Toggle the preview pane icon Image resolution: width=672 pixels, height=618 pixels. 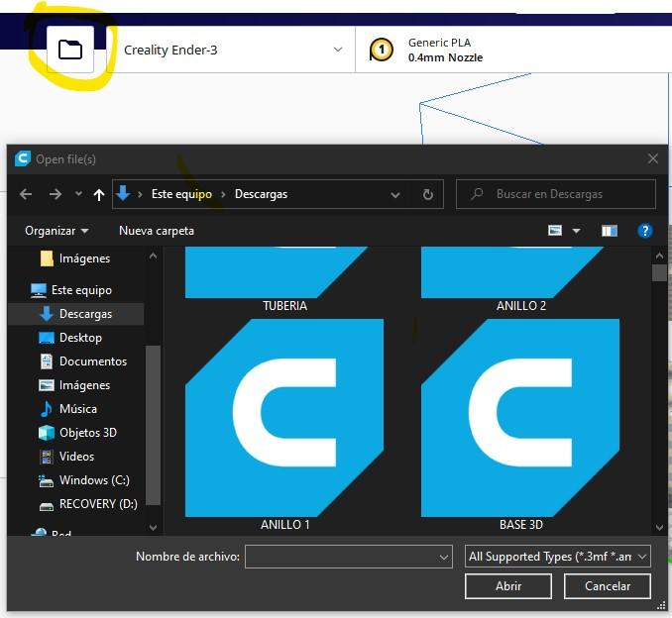(609, 232)
